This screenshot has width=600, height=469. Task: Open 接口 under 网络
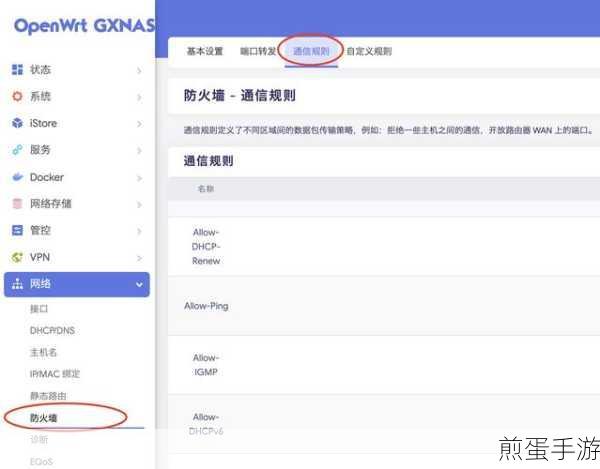point(39,309)
